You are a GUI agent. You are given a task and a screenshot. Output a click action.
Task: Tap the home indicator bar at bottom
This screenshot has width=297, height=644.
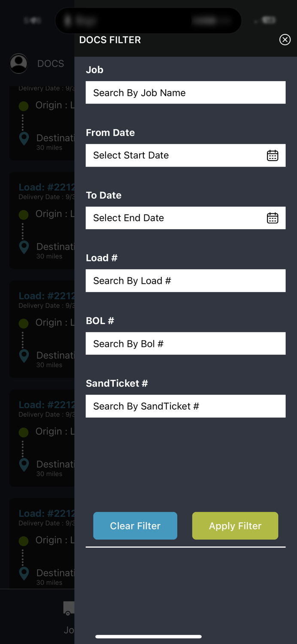coord(148,637)
